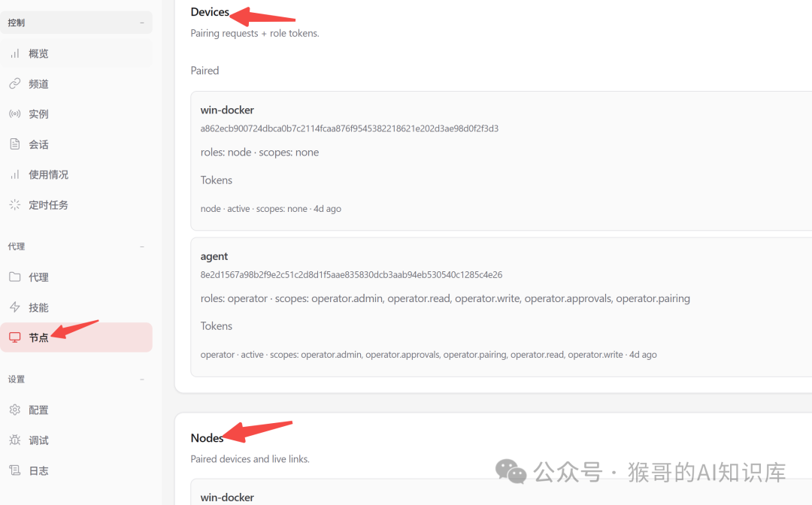Click the operator active token row
812x505 pixels.
(x=429, y=355)
